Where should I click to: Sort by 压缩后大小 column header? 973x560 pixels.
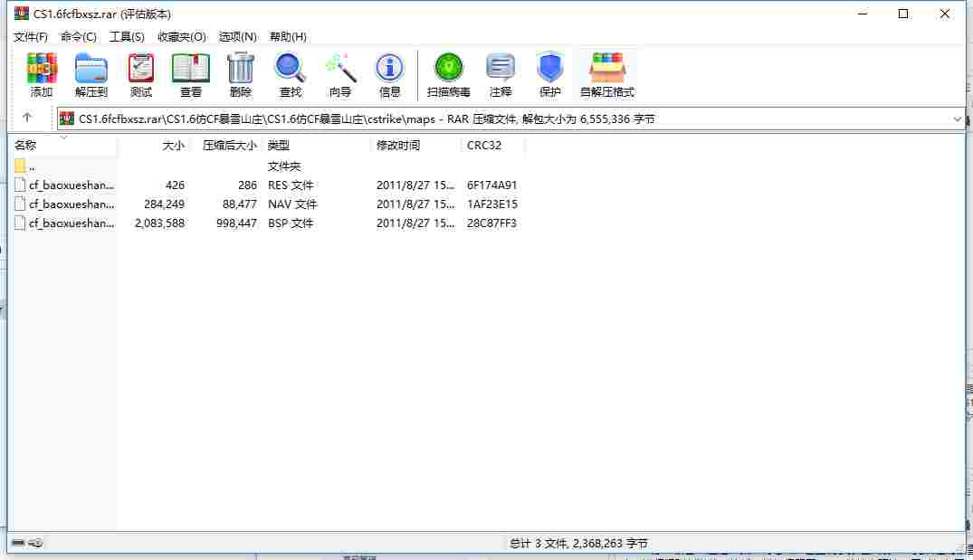(x=224, y=145)
